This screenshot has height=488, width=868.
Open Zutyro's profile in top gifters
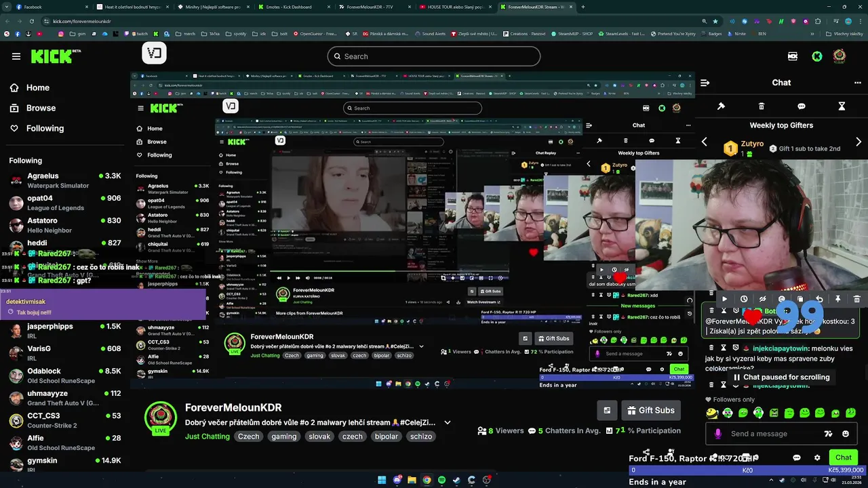pos(752,144)
